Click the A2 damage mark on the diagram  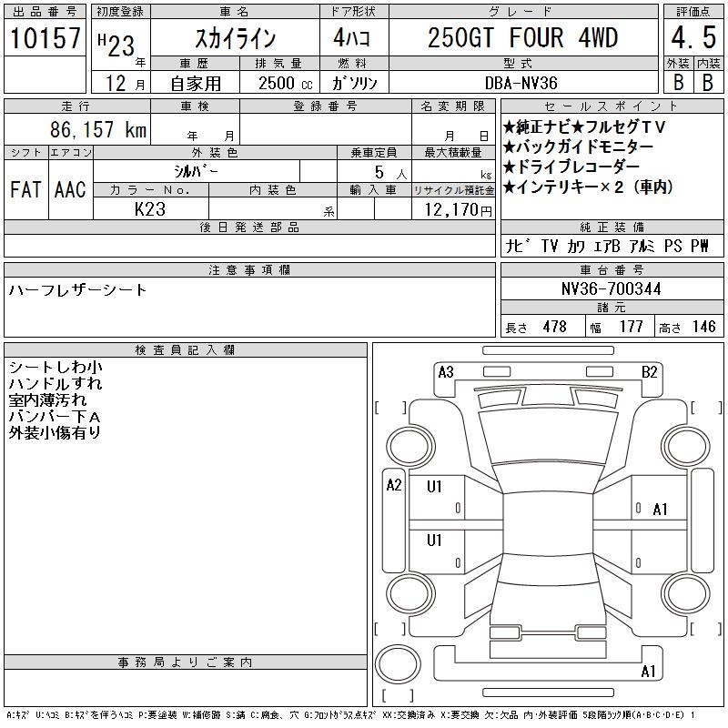coord(394,485)
